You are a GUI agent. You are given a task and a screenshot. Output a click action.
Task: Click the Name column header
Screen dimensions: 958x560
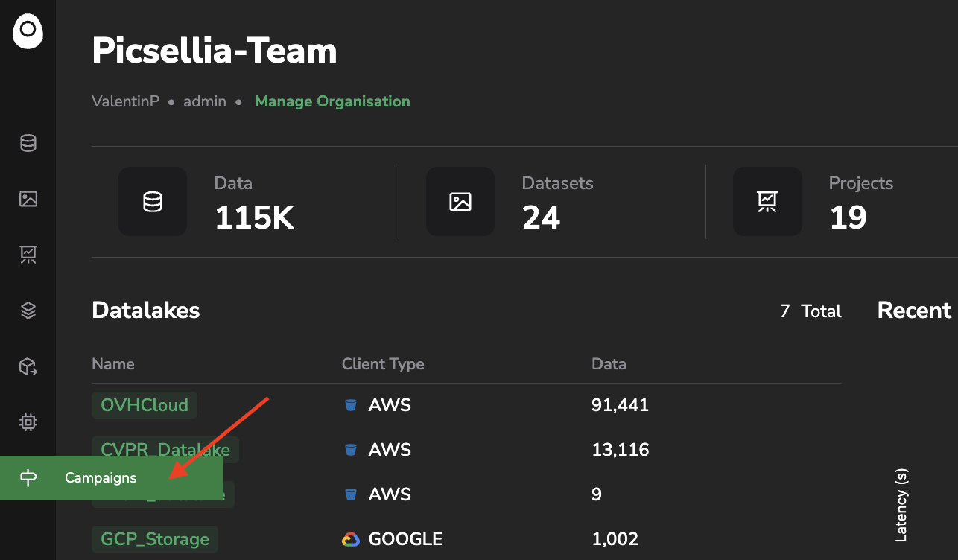coord(113,364)
